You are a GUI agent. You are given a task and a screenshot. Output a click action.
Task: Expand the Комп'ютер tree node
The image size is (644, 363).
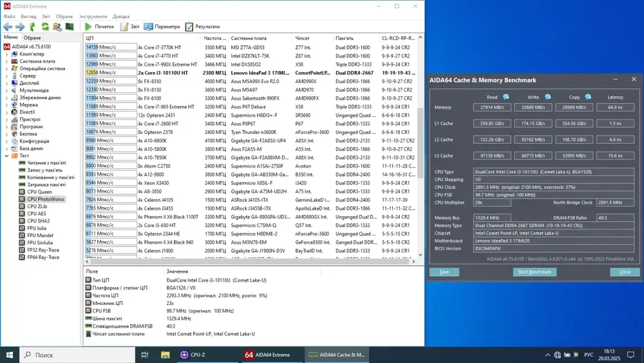coord(6,54)
